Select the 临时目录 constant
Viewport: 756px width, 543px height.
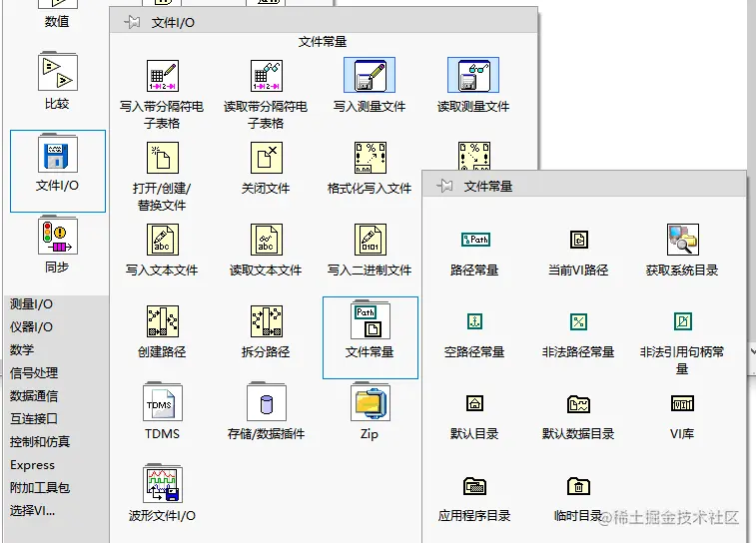[x=578, y=486]
